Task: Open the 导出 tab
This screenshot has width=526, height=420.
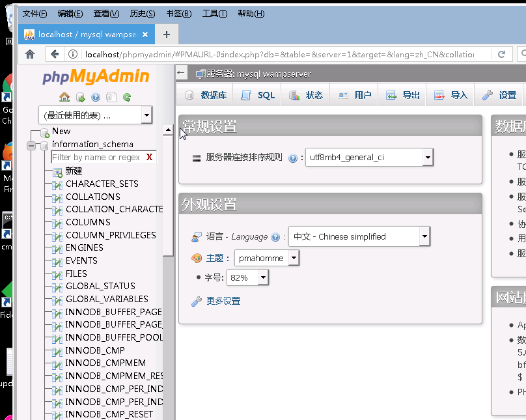Action: click(x=402, y=95)
